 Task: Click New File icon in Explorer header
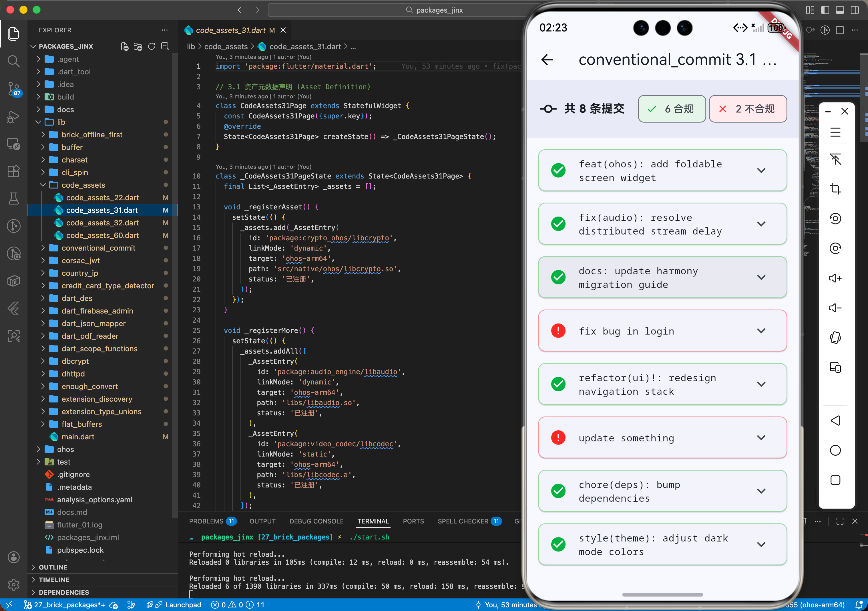(x=124, y=46)
